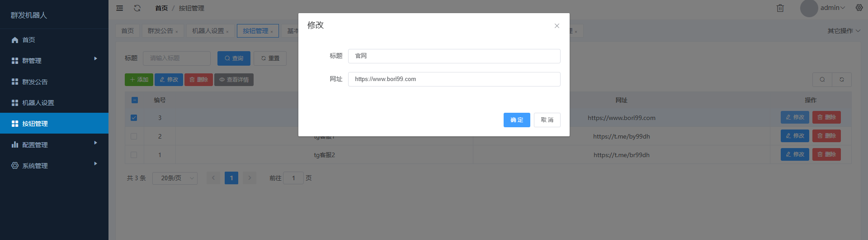Image resolution: width=868 pixels, height=240 pixels.
Task: Click the tg客服2 title cell
Action: 324,155
